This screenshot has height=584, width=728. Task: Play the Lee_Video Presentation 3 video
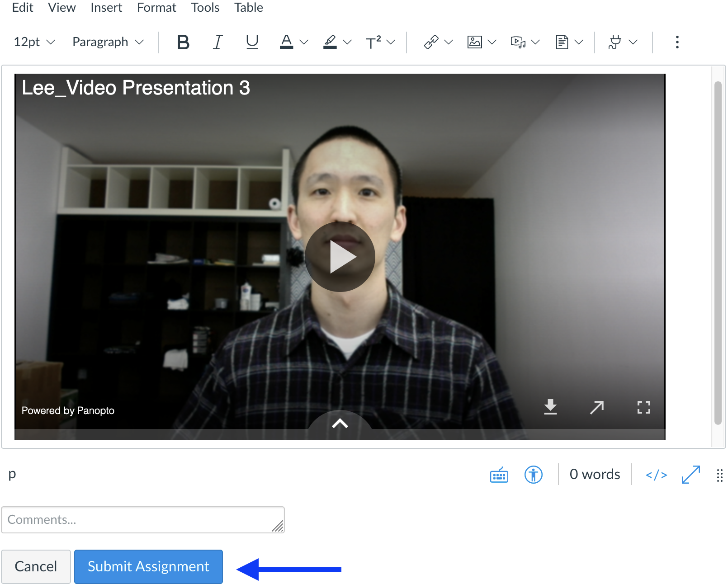coord(340,257)
